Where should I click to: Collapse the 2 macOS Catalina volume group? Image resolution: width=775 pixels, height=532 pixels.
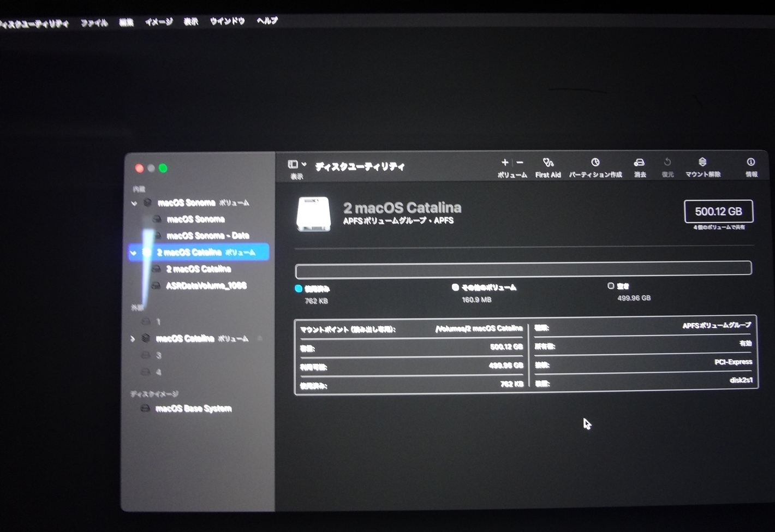pos(134,253)
